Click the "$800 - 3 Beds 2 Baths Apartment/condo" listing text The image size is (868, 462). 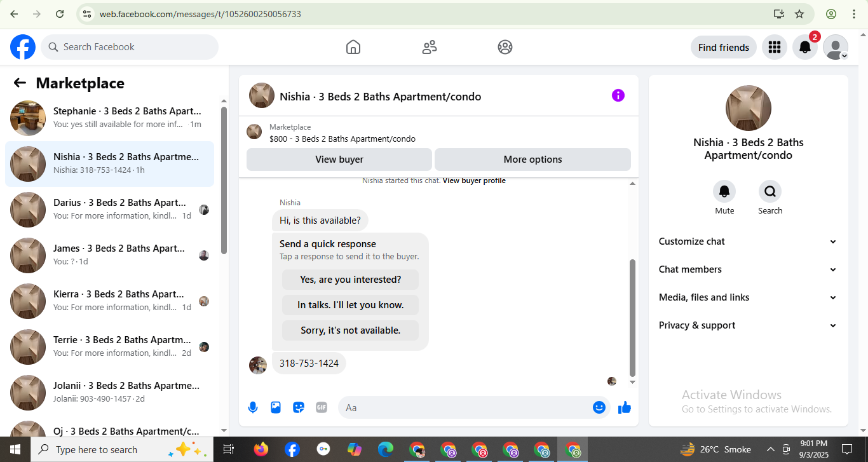pos(342,139)
